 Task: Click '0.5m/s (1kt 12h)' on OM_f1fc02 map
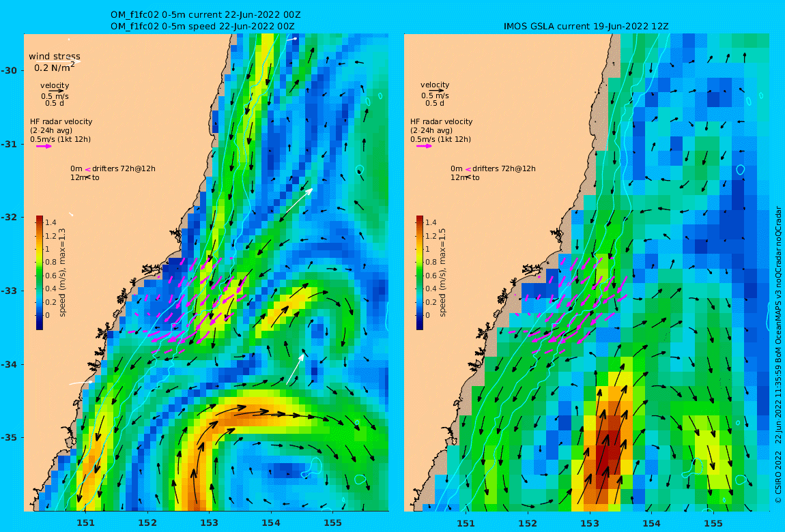tap(61, 140)
